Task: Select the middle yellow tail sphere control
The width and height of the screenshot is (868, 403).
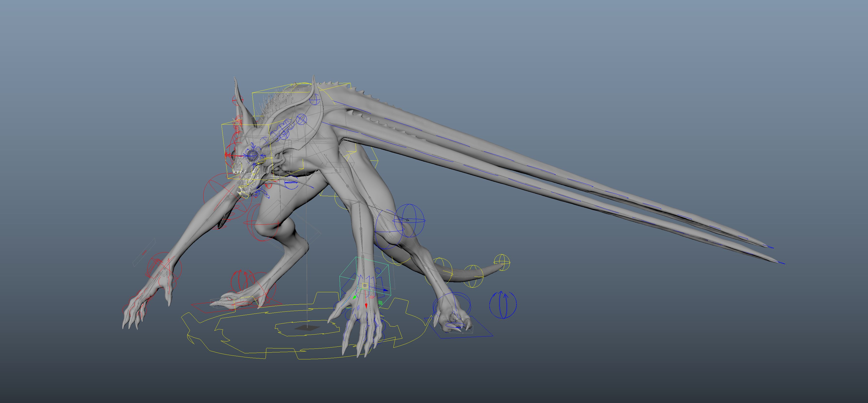Action: (x=473, y=276)
